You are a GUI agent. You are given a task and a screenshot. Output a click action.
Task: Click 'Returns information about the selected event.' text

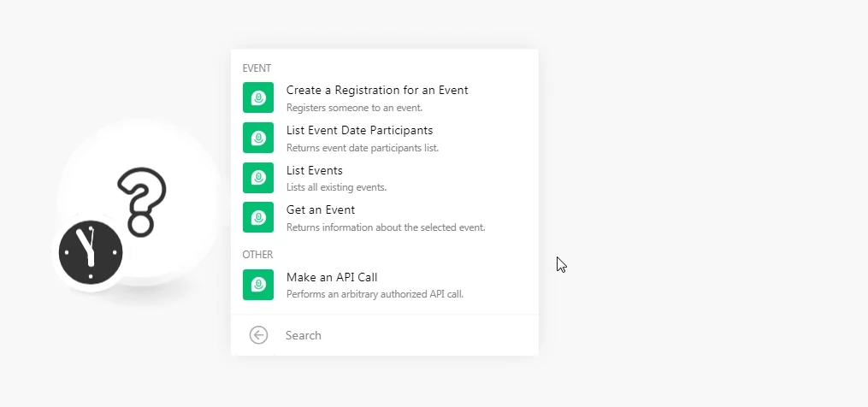386,227
